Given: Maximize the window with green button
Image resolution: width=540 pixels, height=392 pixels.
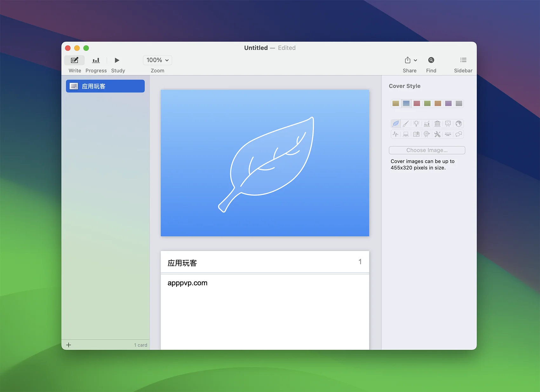Looking at the screenshot, I should click(x=86, y=48).
